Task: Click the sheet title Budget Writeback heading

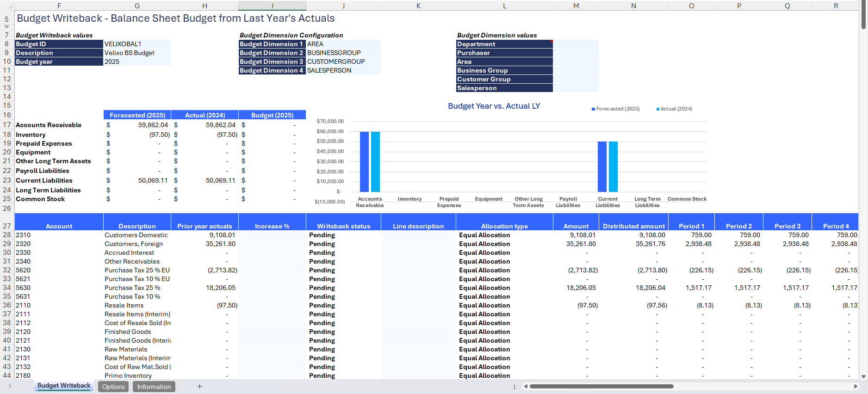Action: tap(175, 18)
